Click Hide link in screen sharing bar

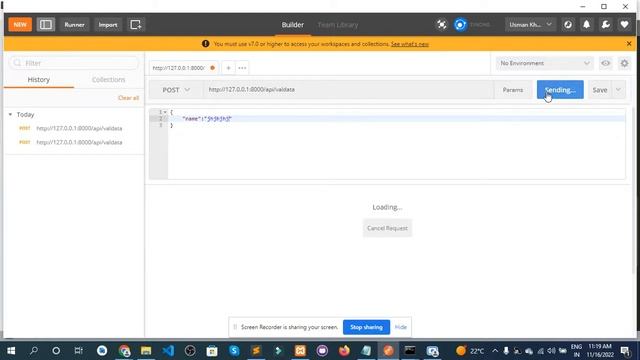[400, 327]
